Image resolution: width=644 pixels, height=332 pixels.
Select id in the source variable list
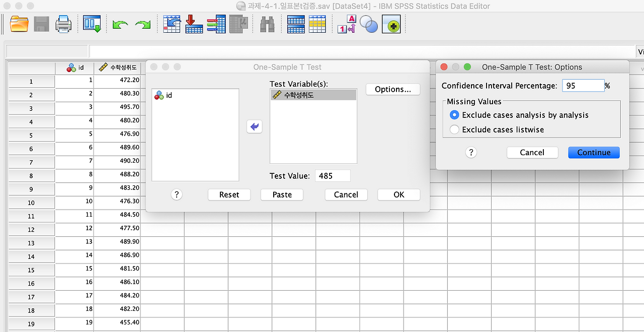coord(195,95)
